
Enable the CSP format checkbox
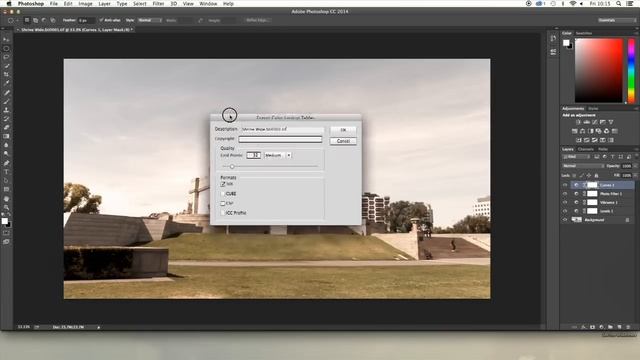coord(223,203)
